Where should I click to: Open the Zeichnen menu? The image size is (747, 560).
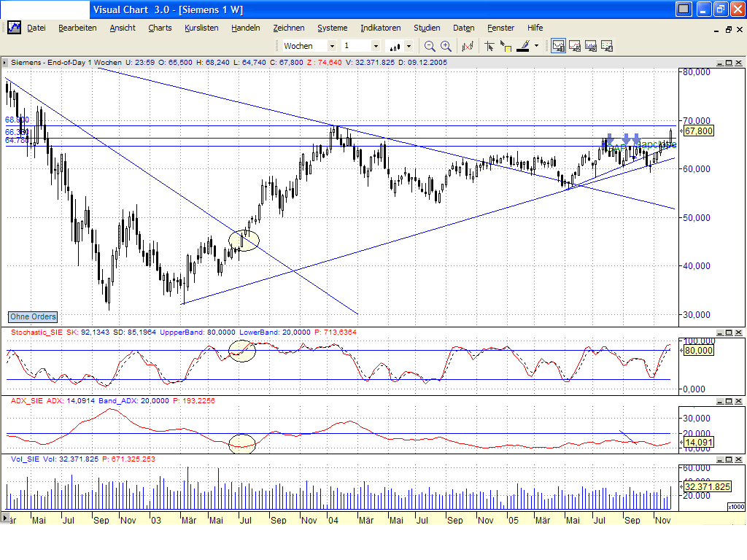[289, 28]
